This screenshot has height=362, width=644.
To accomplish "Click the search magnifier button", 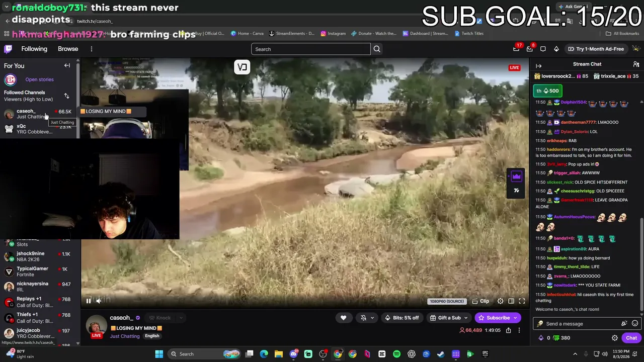I will pos(377,49).
